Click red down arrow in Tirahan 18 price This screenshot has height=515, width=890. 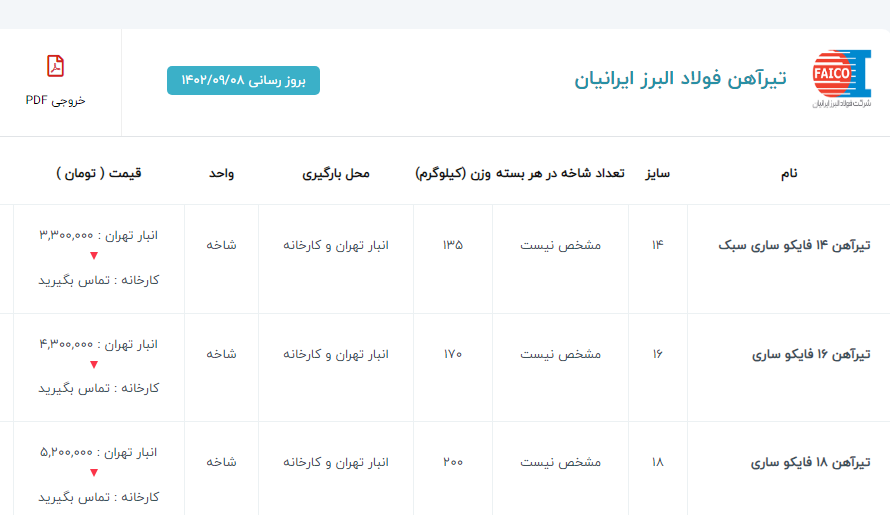pos(94,473)
